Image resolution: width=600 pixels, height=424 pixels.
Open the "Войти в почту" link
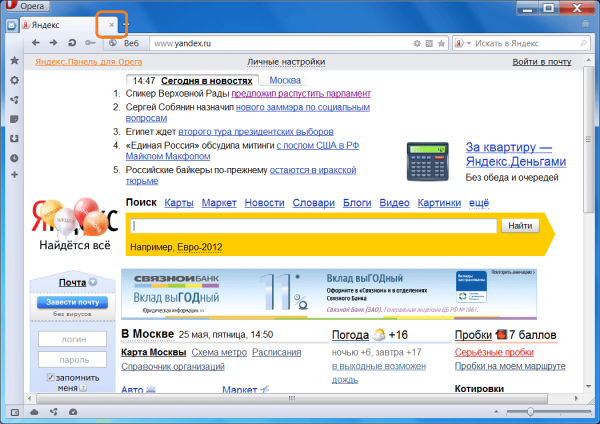click(542, 62)
